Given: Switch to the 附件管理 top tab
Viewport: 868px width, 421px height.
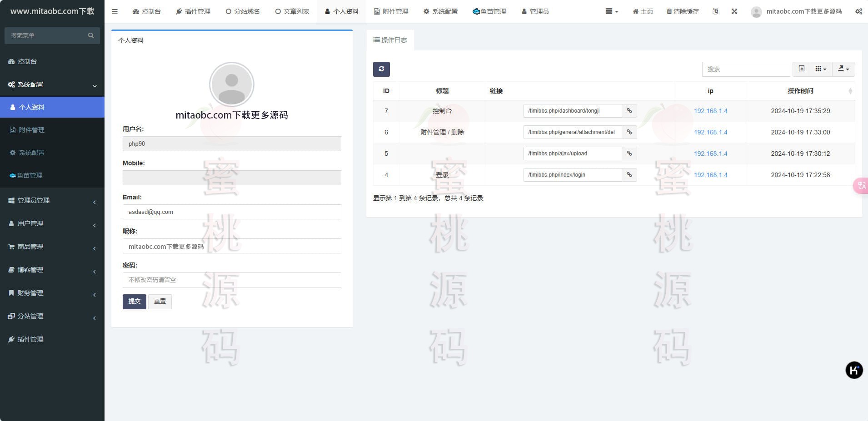Looking at the screenshot, I should [x=391, y=11].
